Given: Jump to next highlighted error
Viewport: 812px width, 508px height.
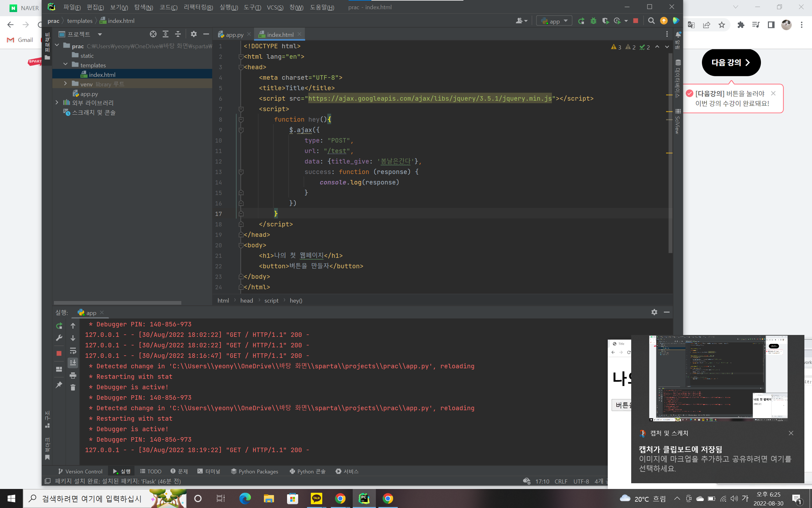Looking at the screenshot, I should tap(667, 47).
